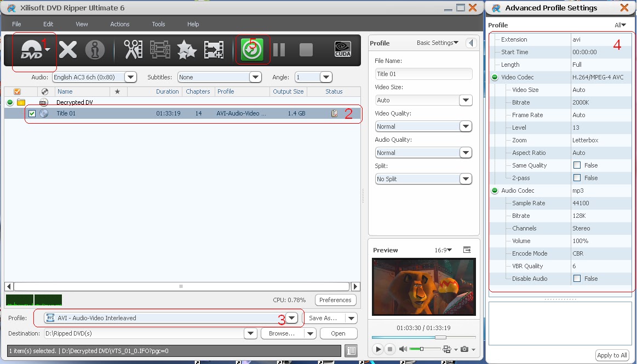This screenshot has height=364, width=637.
Task: Stop the preview playback
Action: [390, 349]
